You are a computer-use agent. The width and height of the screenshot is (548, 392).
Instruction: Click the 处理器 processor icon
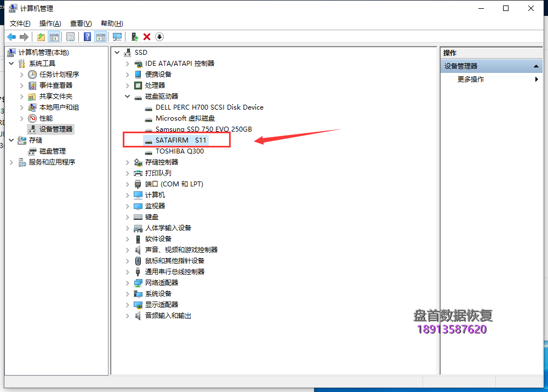click(138, 86)
